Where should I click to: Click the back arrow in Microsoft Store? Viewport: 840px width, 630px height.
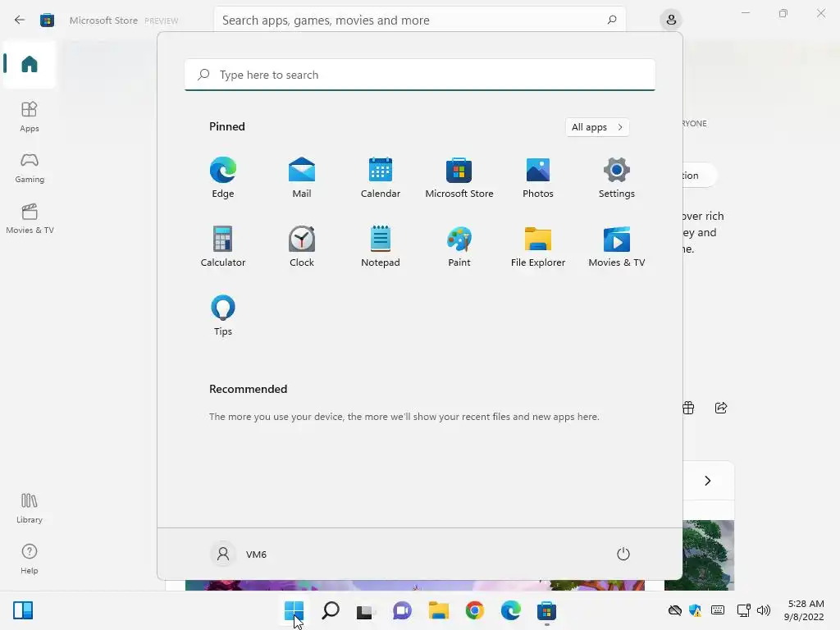pos(20,21)
